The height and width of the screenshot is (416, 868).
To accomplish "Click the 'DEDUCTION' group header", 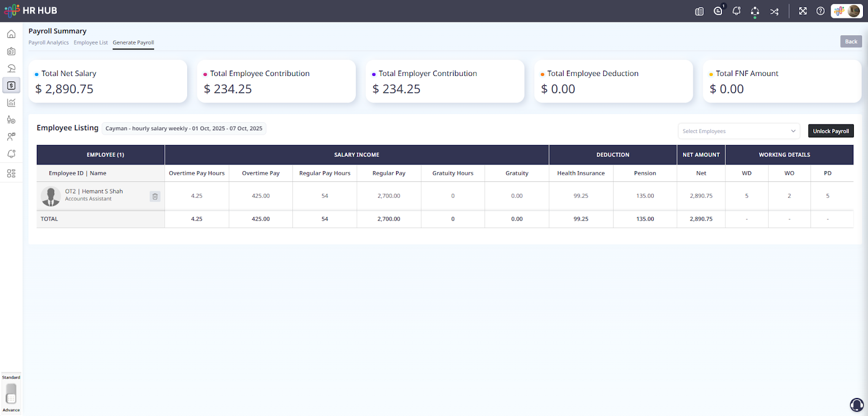I will (x=613, y=155).
